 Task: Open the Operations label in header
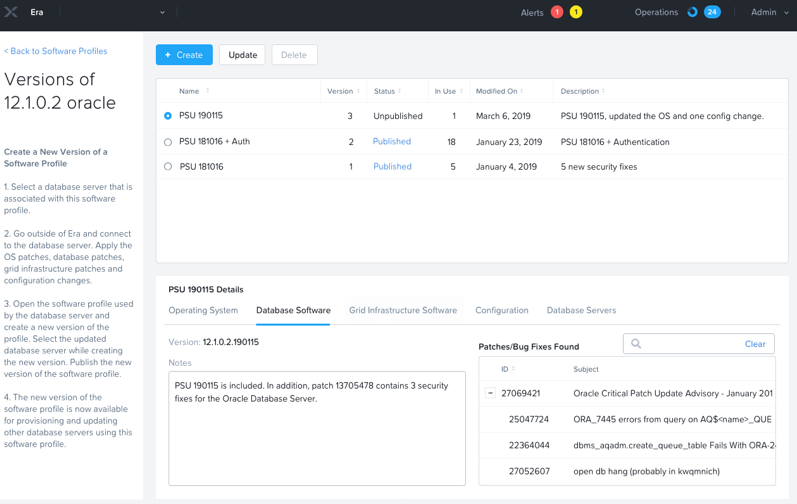[656, 12]
